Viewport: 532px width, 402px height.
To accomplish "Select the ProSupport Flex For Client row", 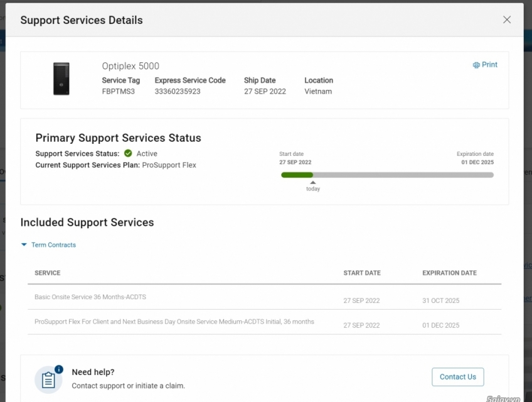I will tap(174, 322).
